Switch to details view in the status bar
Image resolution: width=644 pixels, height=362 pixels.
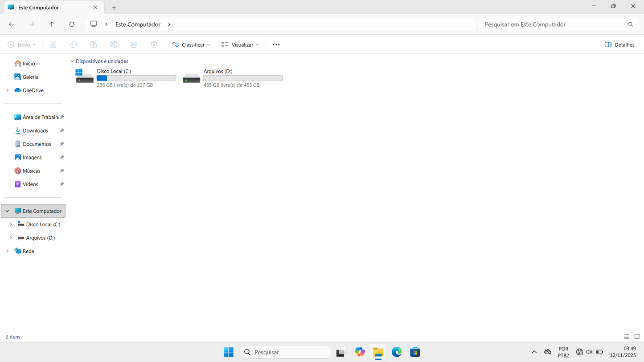pyautogui.click(x=627, y=337)
